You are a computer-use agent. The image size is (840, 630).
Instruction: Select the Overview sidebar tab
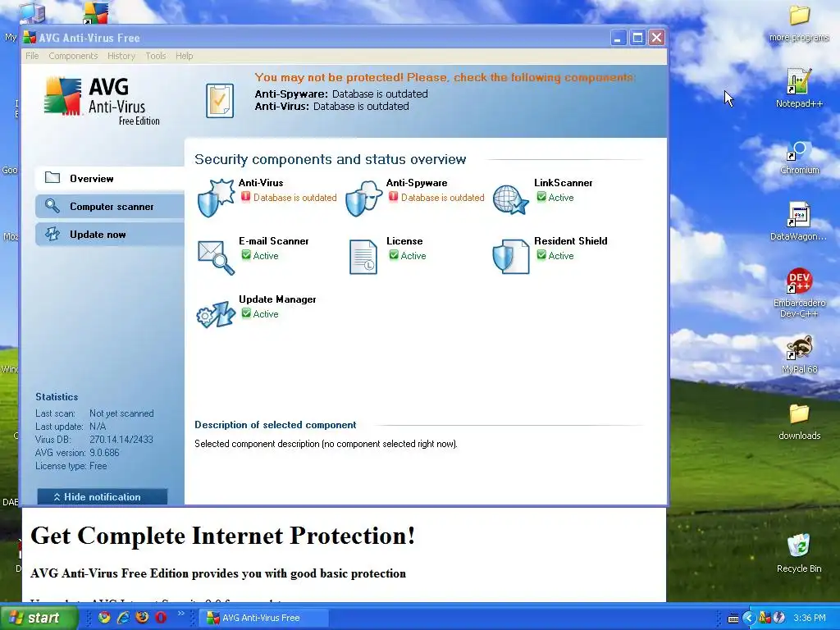110,178
